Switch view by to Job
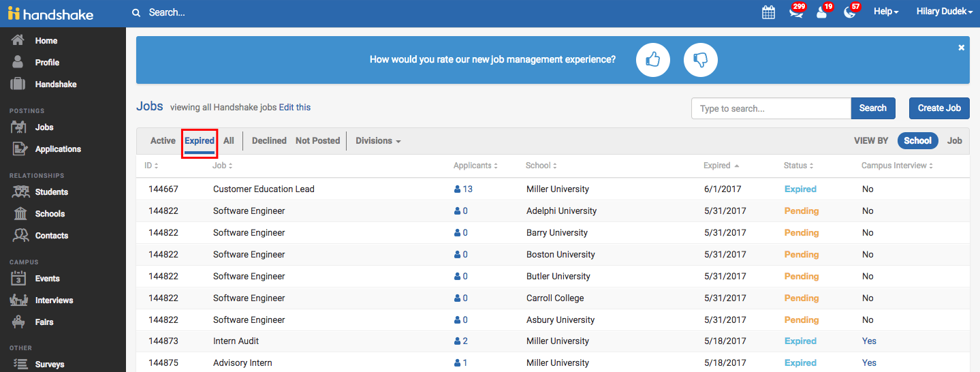Screen dimensions: 980x372 (955, 141)
